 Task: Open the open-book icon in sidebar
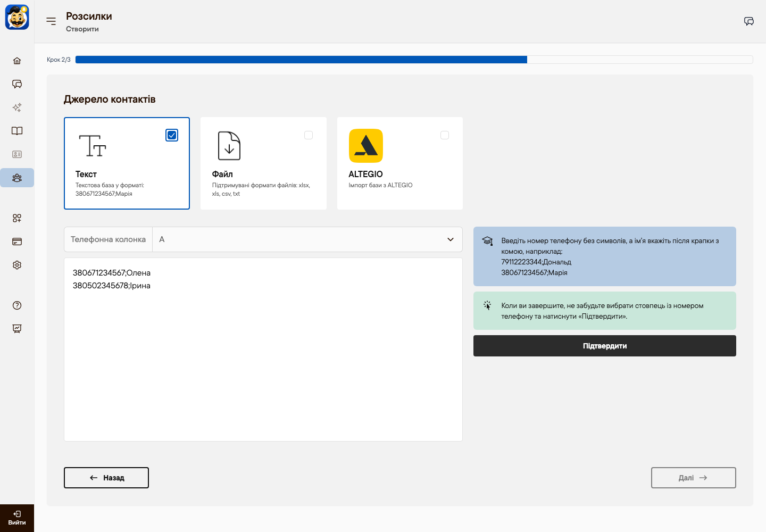tap(17, 131)
